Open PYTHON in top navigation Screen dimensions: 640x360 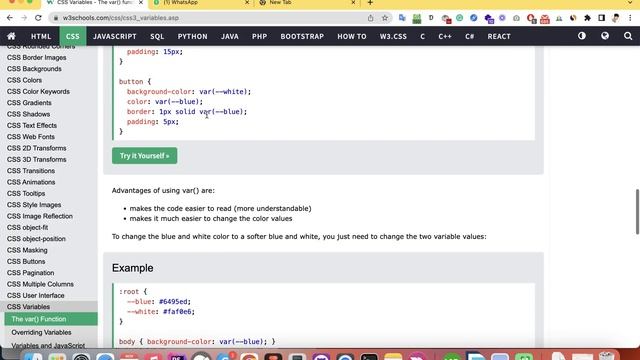[193, 36]
